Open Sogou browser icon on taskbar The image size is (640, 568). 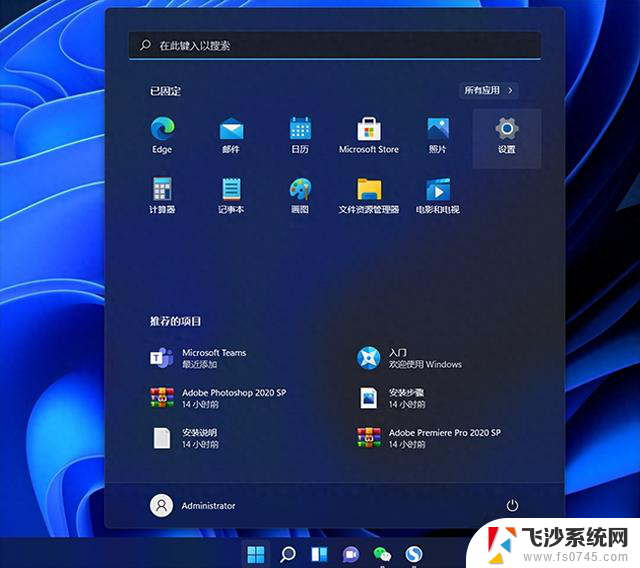(x=414, y=554)
